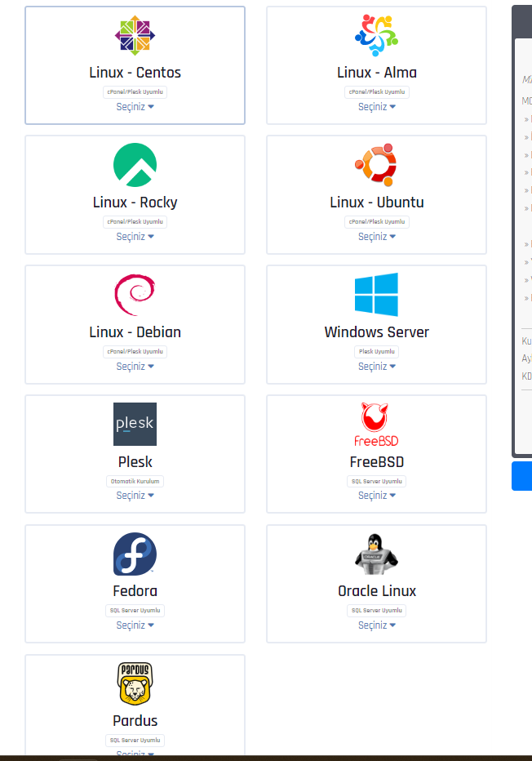Image resolution: width=532 pixels, height=761 pixels.
Task: Click SQL Server Uyumlu badge under Oracle Linux
Action: tap(377, 611)
